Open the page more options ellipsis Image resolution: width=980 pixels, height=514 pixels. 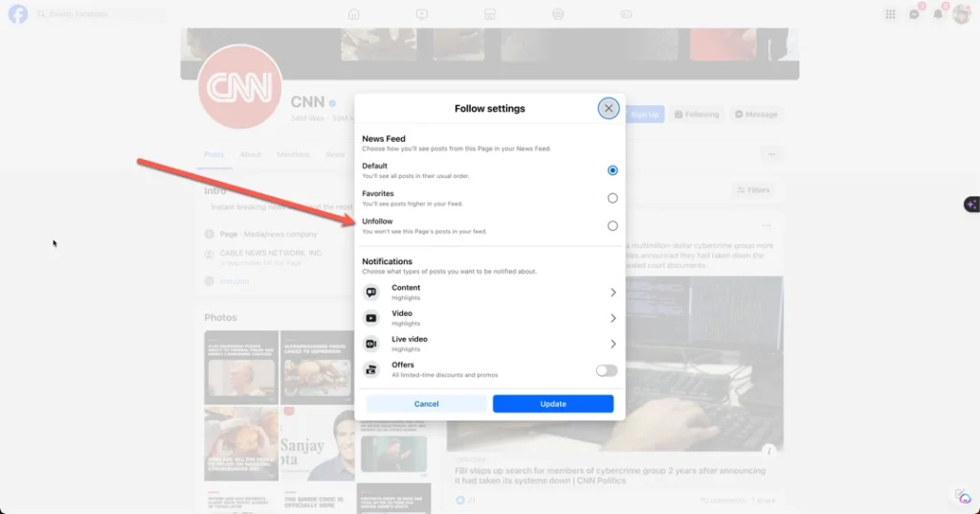[771, 154]
